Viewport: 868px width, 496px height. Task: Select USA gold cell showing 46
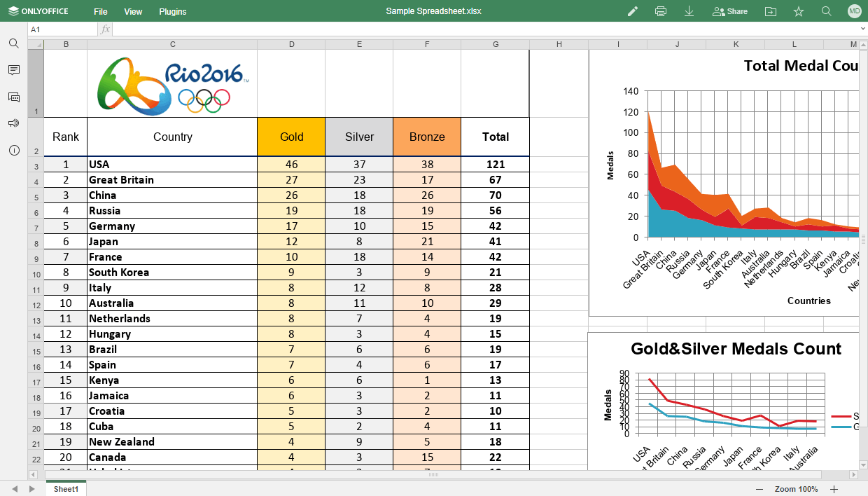tap(291, 165)
